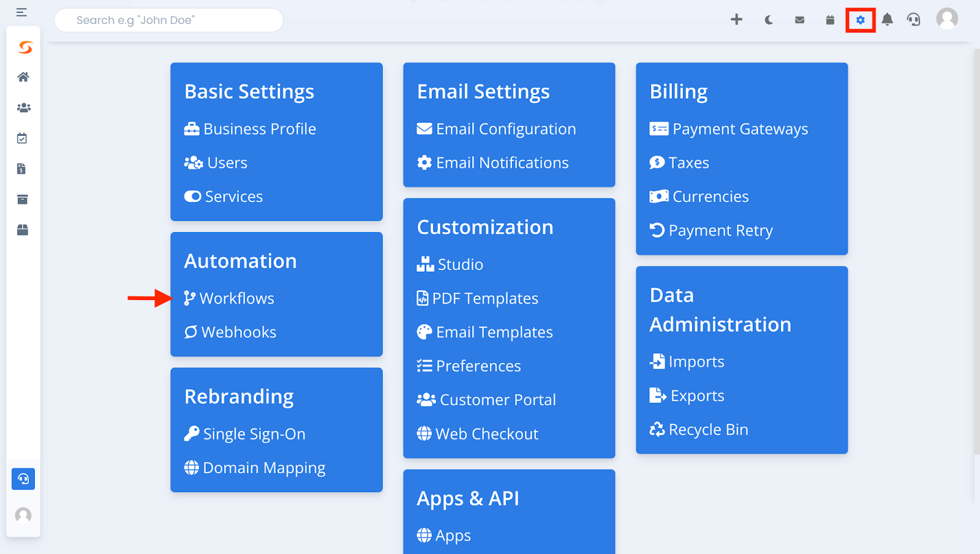Open the mail envelope icon in the top bar

[799, 20]
